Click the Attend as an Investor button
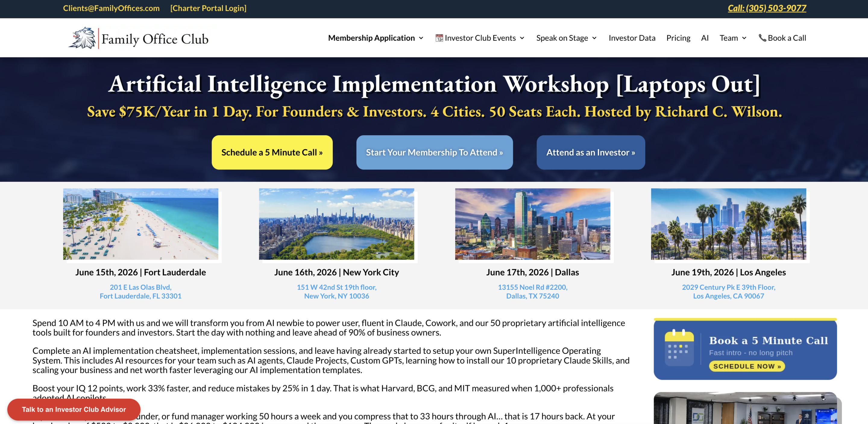The image size is (868, 424). 591,152
